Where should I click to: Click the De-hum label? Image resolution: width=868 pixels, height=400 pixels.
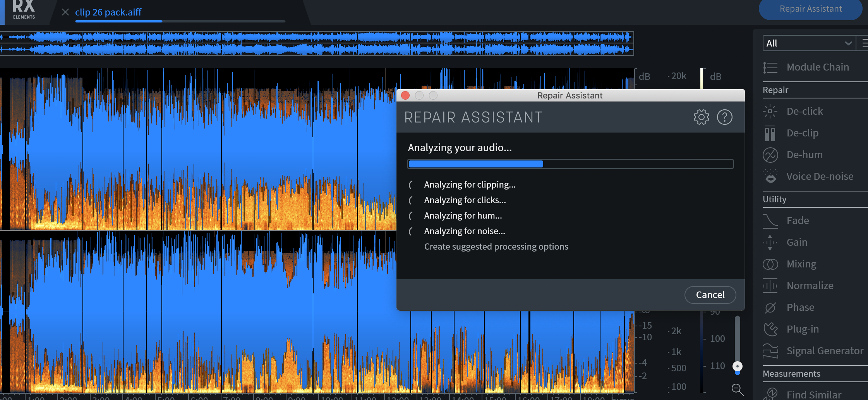(805, 155)
